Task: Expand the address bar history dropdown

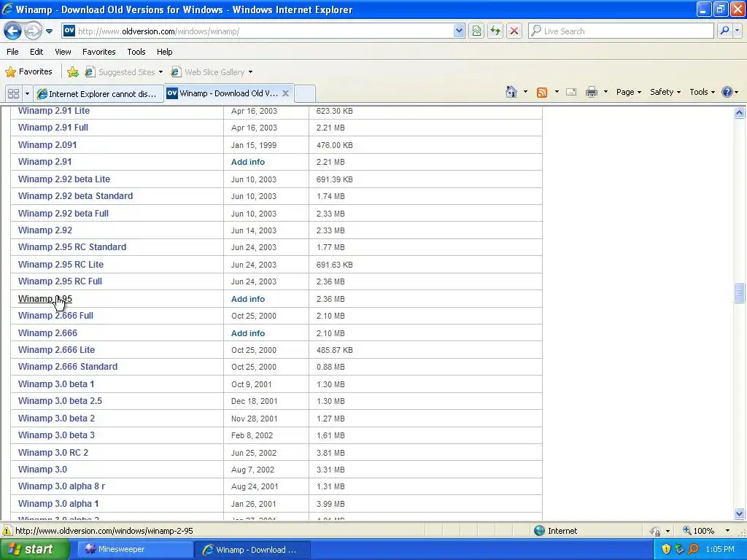Action: (459, 31)
